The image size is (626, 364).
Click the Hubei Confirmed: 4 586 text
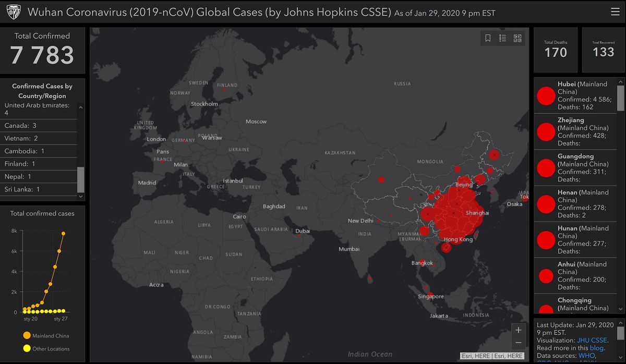click(584, 99)
